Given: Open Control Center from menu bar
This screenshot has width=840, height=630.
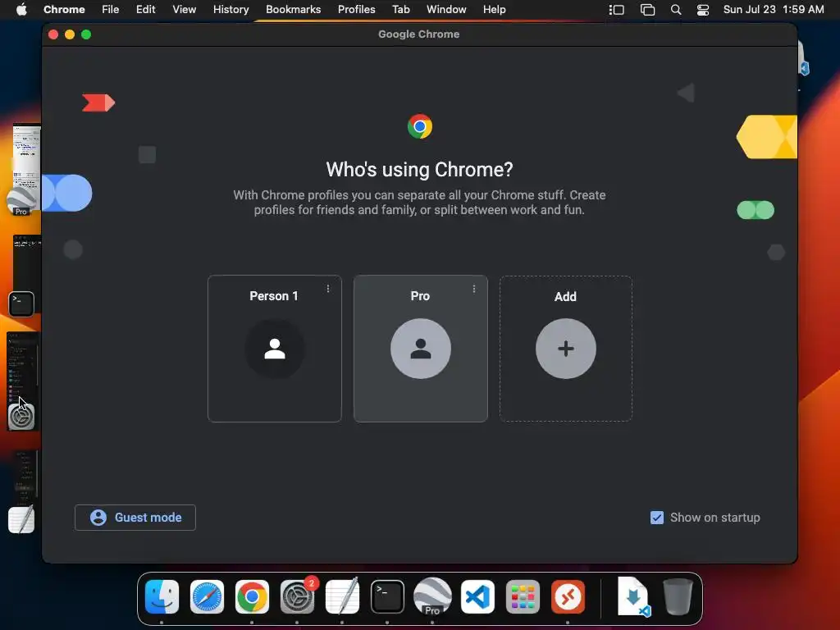Looking at the screenshot, I should tap(703, 10).
